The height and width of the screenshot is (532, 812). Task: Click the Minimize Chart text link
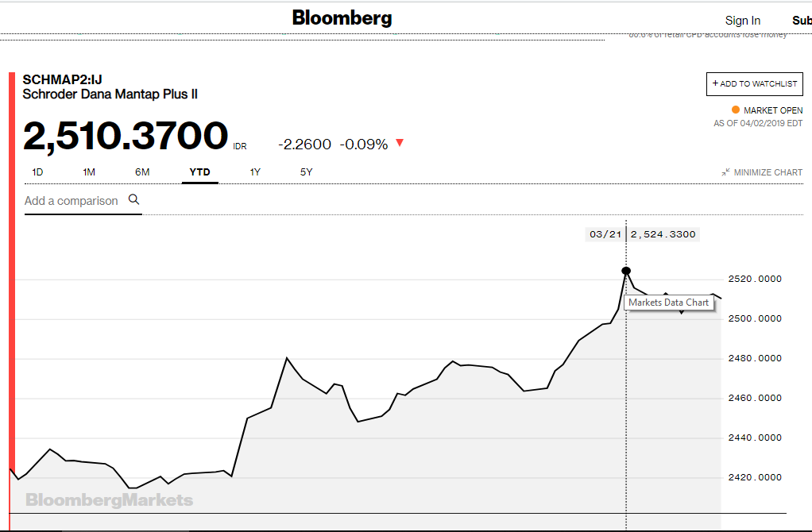[x=768, y=172]
